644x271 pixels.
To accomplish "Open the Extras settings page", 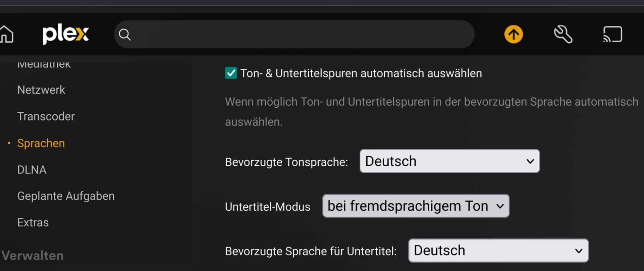I will (x=33, y=222).
